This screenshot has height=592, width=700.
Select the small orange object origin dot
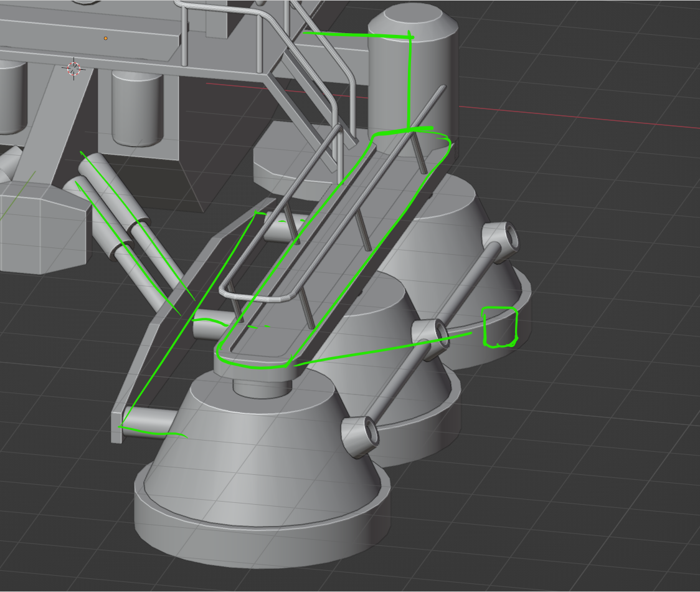coord(105,39)
